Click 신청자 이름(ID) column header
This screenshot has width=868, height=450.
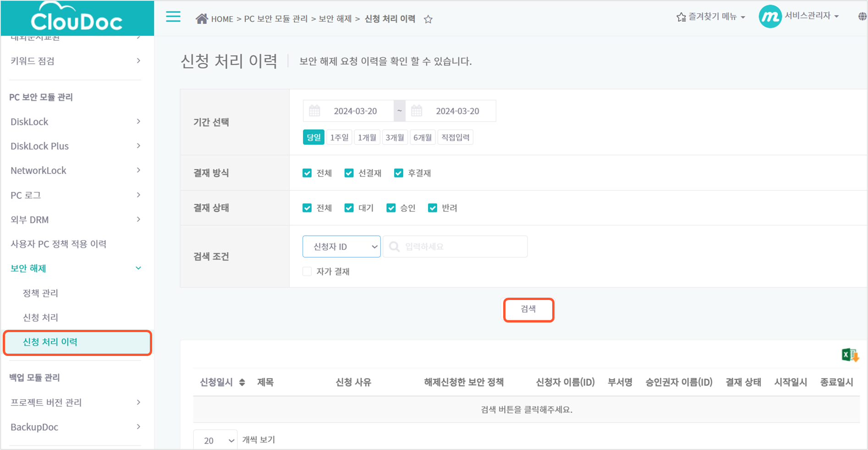pos(566,382)
